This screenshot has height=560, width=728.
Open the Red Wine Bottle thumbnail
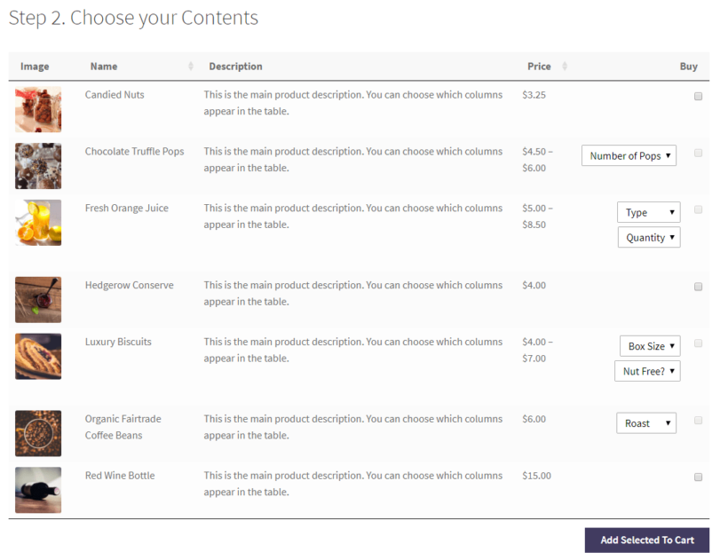38,490
